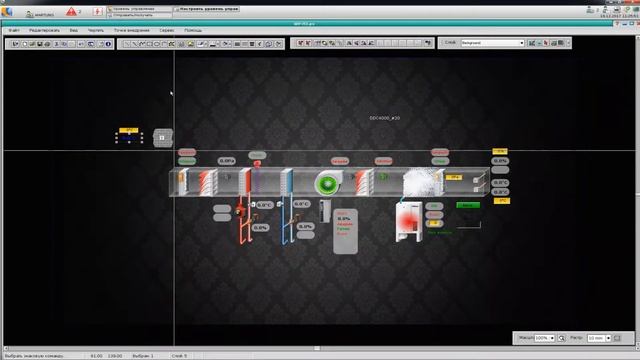The height and width of the screenshot is (360, 640).
Task: Open the Настроить уровень управ tab
Action: click(207, 9)
